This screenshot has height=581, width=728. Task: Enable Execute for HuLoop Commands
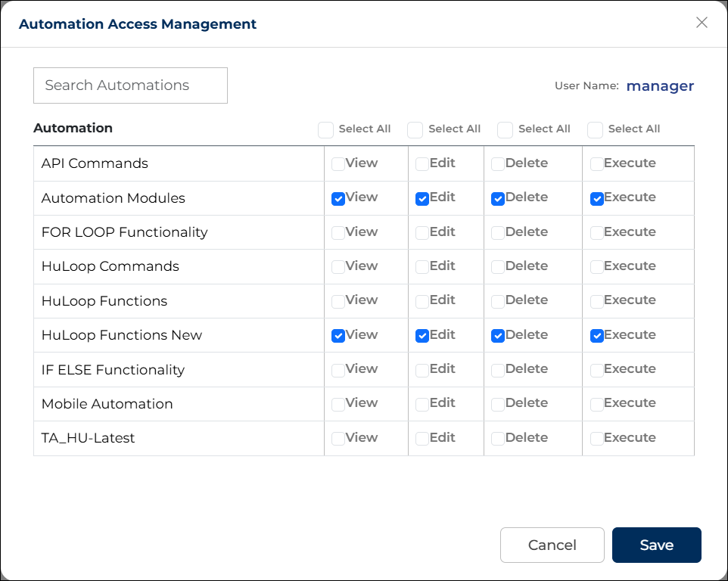[x=597, y=267]
